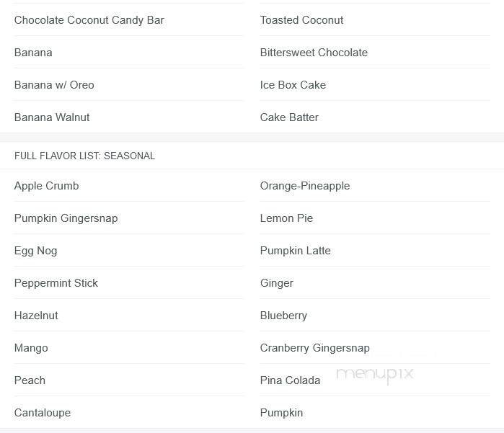Click the Chocolate Coconut Candy Bar flavor
Screen dimensions: 504x433
89,20
